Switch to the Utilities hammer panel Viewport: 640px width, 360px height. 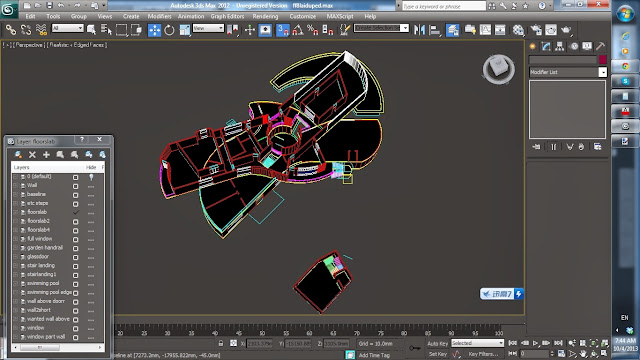(x=600, y=47)
